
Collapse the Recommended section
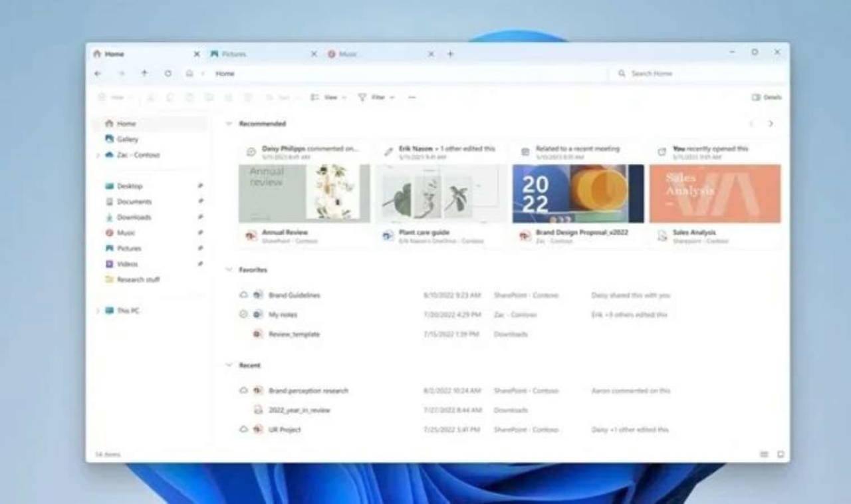click(229, 124)
